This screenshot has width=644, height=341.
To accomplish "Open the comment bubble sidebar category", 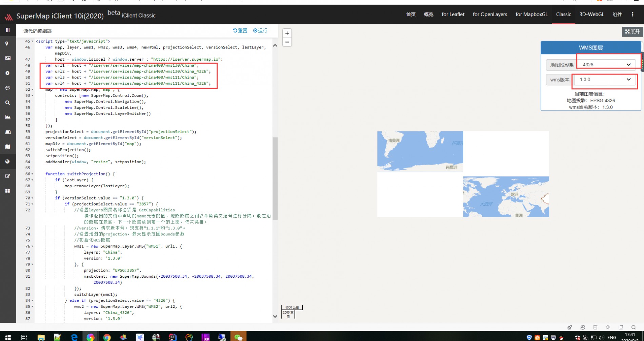I will 7,88.
